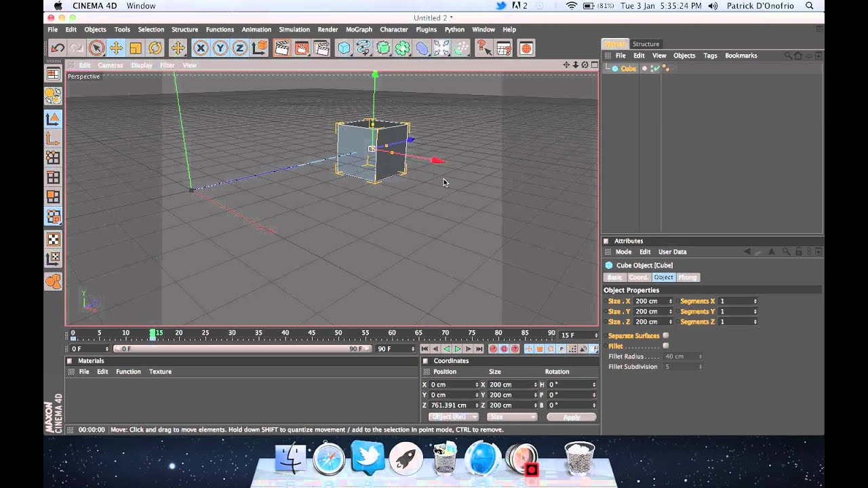Activate the Scale tool in the top toolbar
The image size is (868, 488).
[136, 48]
